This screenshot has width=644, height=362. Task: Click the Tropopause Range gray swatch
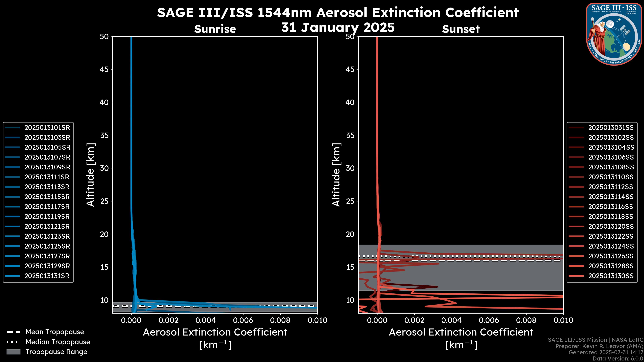coord(13,352)
